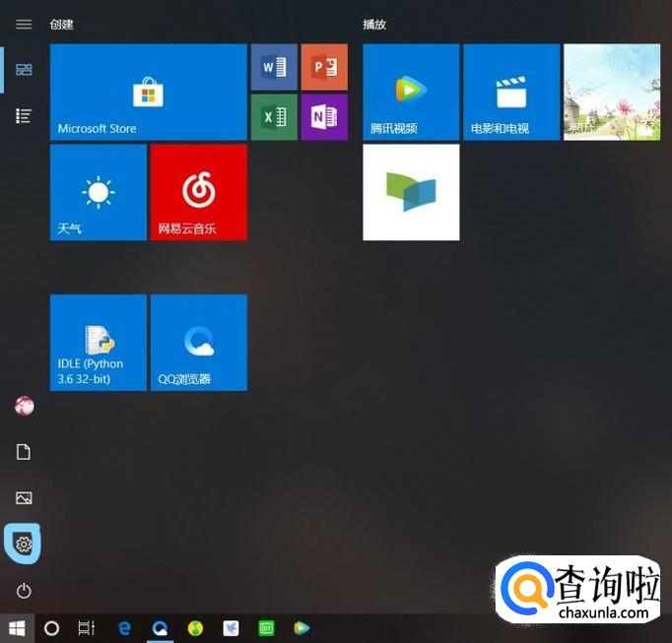The height and width of the screenshot is (643, 672).
Task: Click the Windows Start button
Action: [x=17, y=628]
